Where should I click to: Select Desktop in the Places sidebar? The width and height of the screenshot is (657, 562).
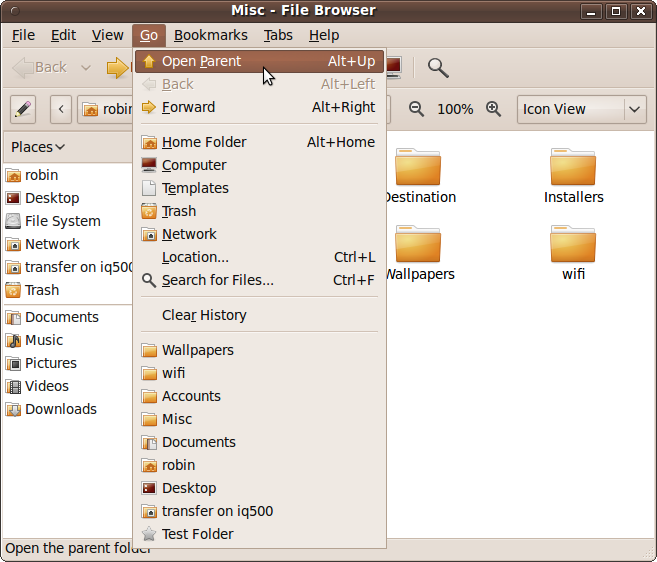[67, 198]
